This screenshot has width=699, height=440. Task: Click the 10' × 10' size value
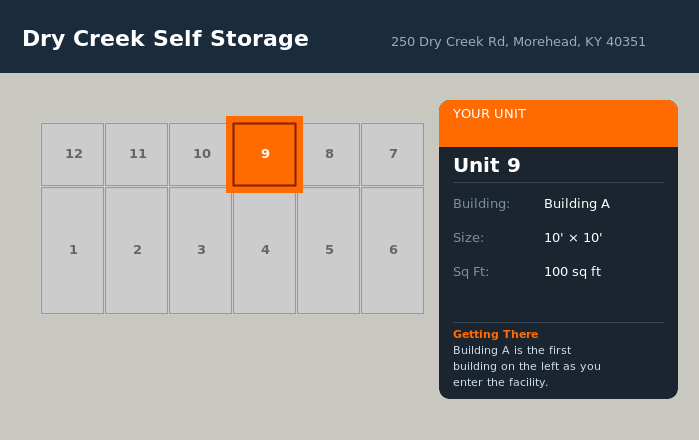(x=573, y=238)
